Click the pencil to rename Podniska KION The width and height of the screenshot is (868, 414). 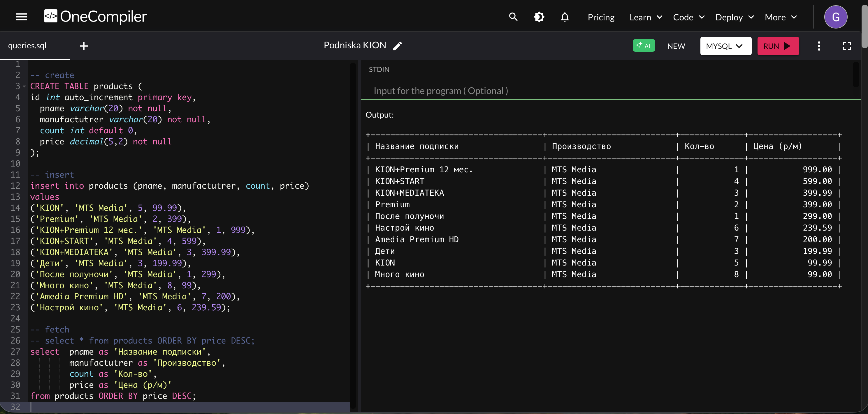398,46
